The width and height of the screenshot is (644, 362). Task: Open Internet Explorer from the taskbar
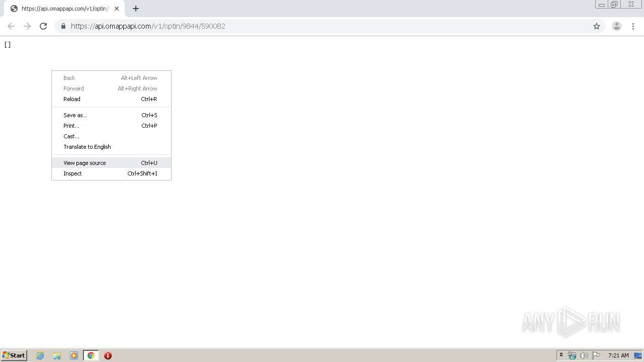click(x=40, y=355)
